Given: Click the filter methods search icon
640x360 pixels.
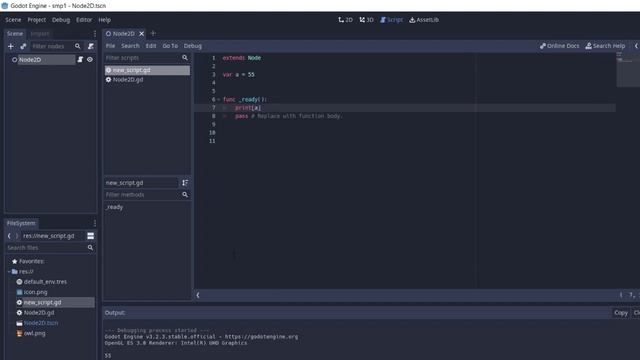Looking at the screenshot, I should pos(185,195).
